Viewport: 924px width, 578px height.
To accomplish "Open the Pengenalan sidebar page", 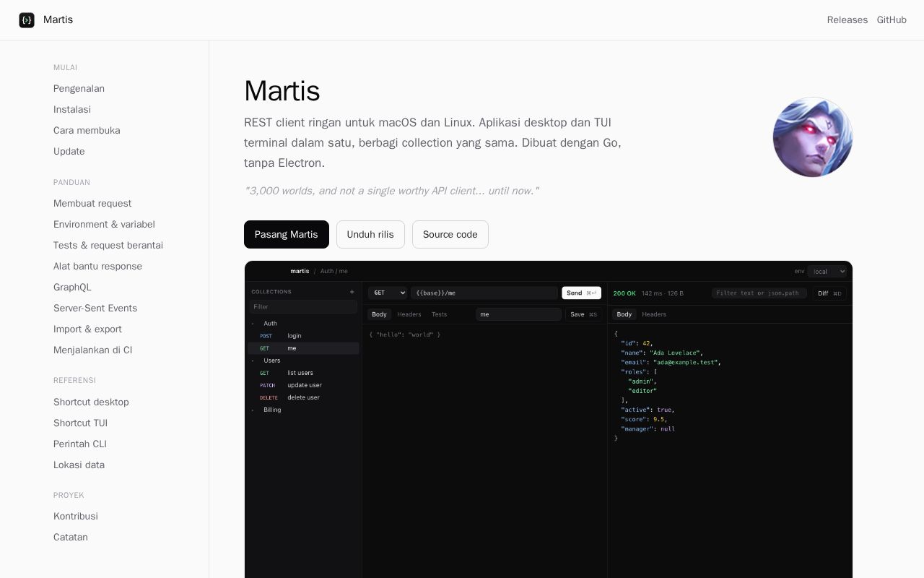I will pyautogui.click(x=79, y=89).
